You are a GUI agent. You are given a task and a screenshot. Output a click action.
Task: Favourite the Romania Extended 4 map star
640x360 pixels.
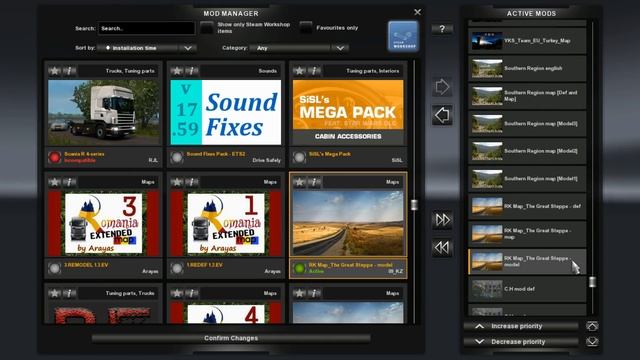(x=177, y=293)
